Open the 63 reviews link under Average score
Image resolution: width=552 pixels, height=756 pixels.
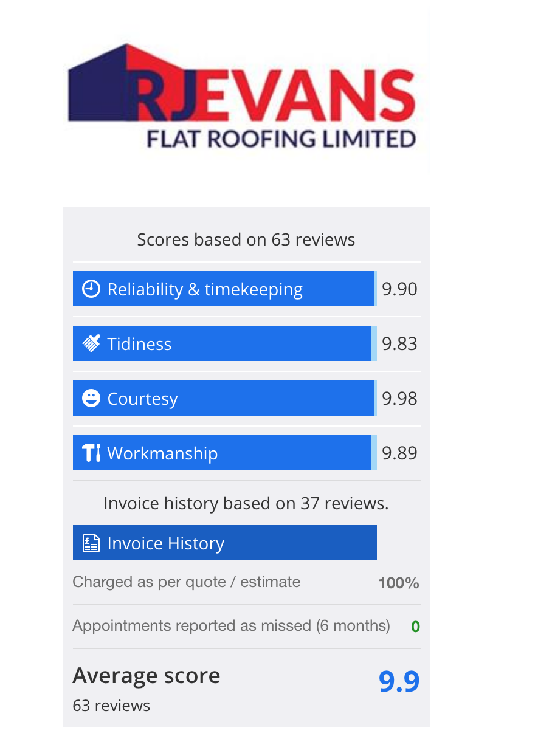click(111, 706)
